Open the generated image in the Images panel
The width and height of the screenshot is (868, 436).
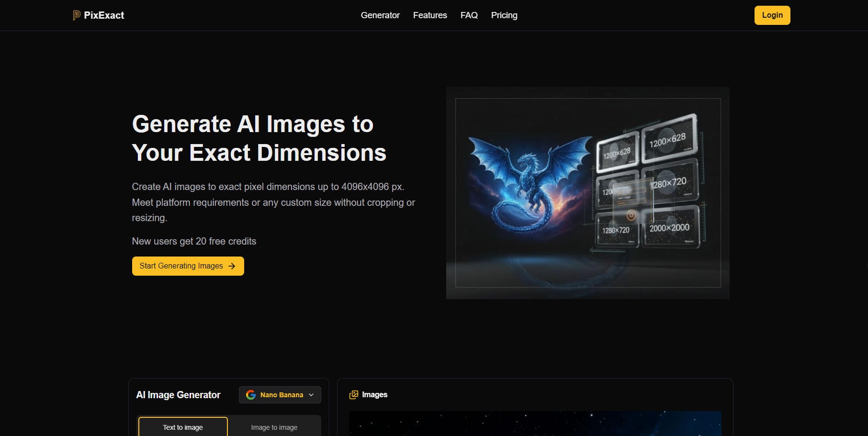(x=535, y=424)
